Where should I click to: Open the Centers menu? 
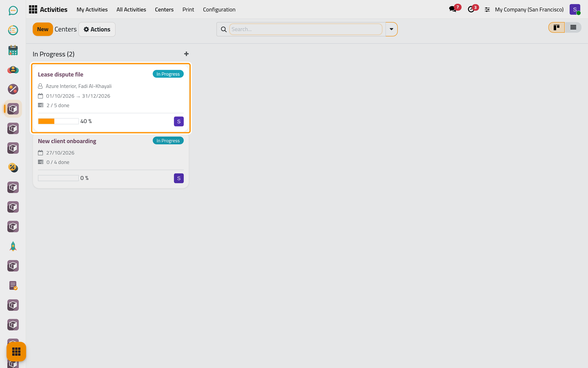[164, 10]
